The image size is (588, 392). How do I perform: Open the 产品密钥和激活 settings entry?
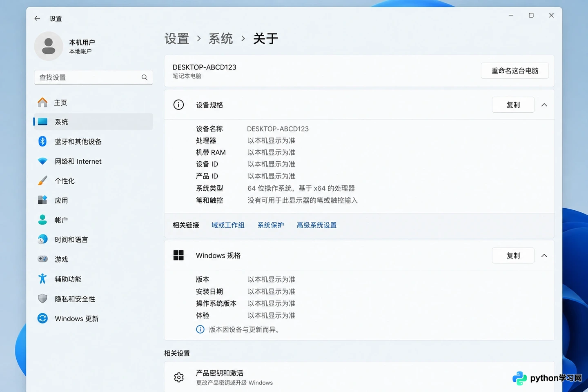point(359,377)
